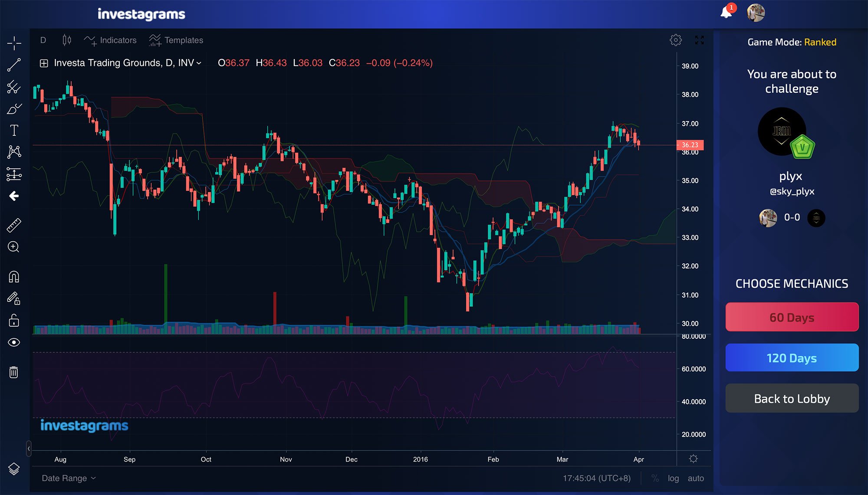Open the user profile avatar
The height and width of the screenshot is (495, 868).
tap(756, 13)
